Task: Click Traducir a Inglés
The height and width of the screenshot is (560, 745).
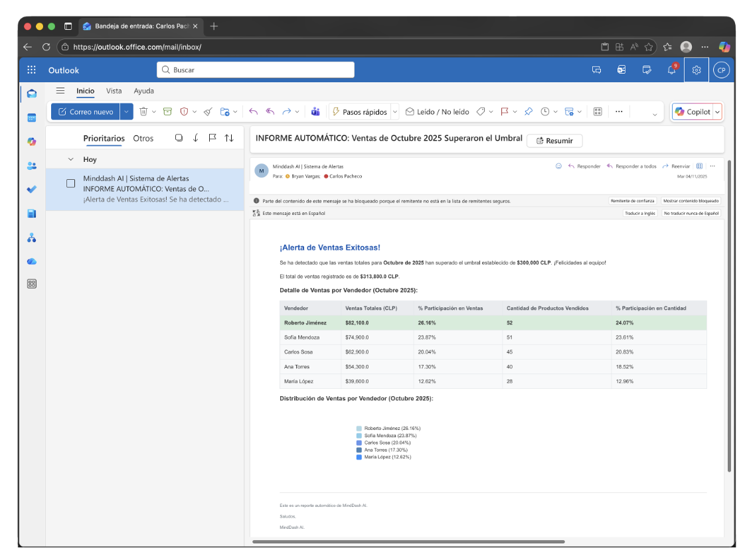Action: click(639, 213)
